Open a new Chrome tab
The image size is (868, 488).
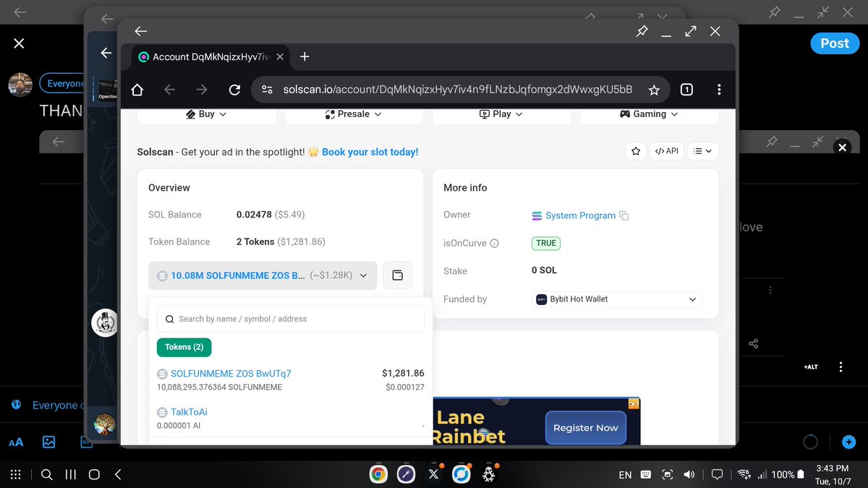(305, 56)
